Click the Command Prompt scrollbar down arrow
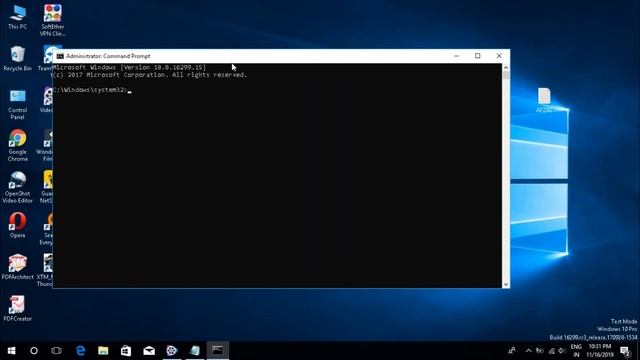The height and width of the screenshot is (360, 640). point(506,284)
